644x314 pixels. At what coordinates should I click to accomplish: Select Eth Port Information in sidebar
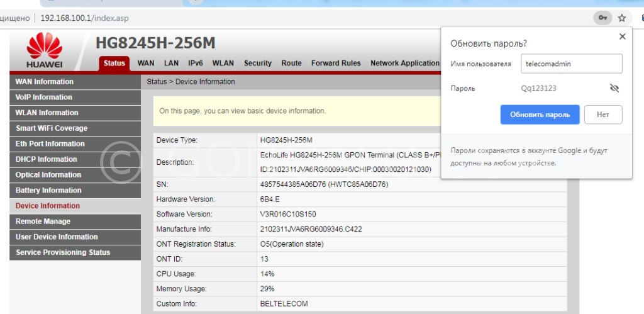tap(75, 144)
